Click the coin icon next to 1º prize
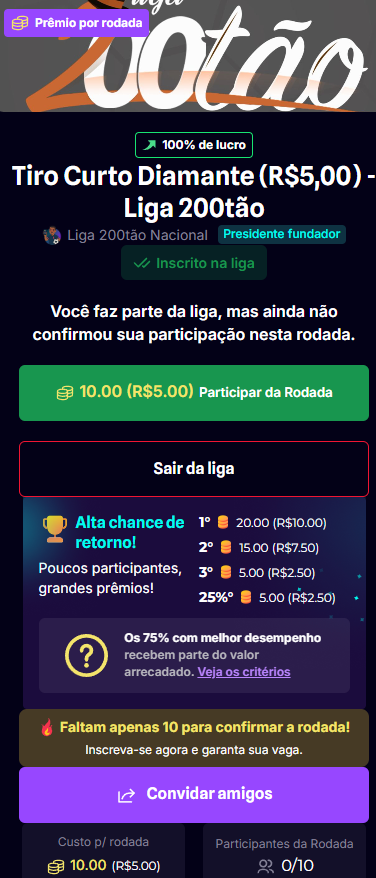This screenshot has height=878, width=376. [x=223, y=522]
